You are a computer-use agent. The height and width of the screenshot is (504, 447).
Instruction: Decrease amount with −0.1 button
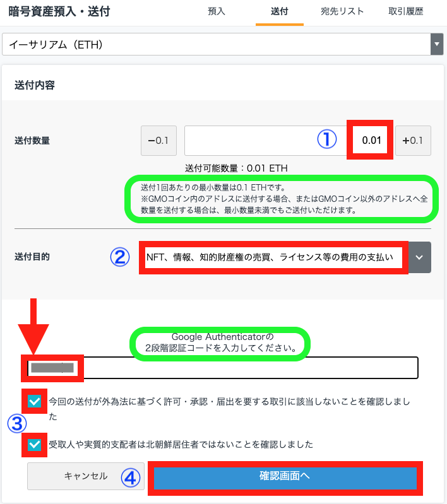coord(158,141)
